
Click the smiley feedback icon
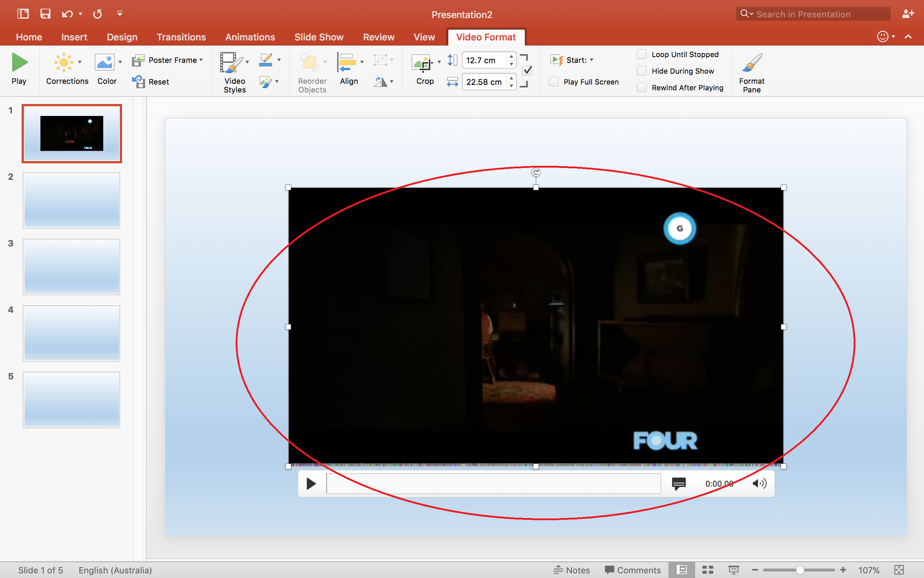[882, 37]
